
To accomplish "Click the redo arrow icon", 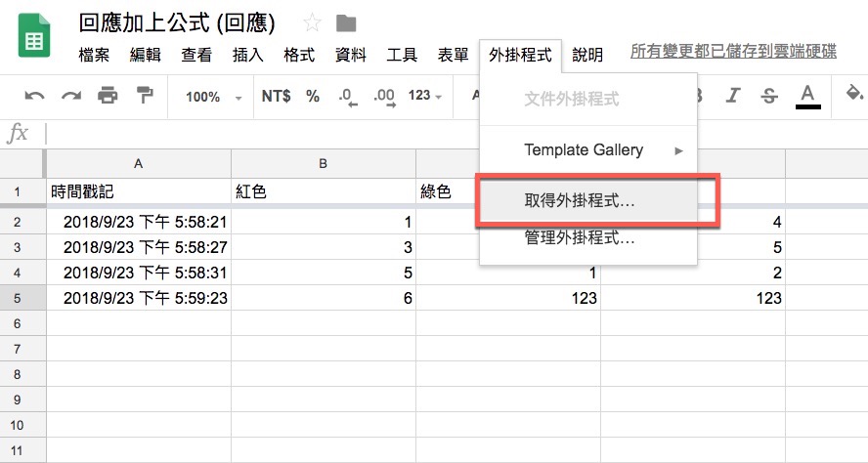I will coord(71,96).
